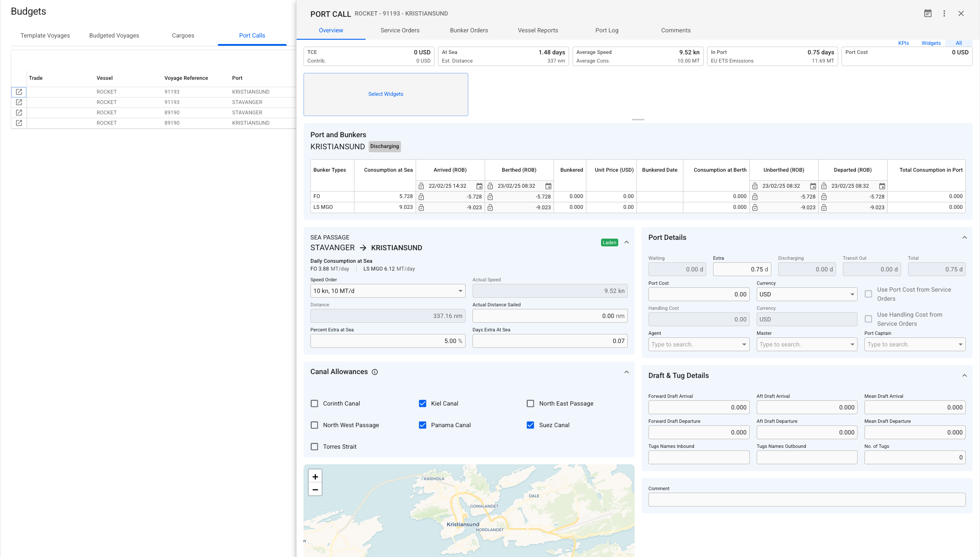Enable the Corinth Canal checkbox

(314, 403)
